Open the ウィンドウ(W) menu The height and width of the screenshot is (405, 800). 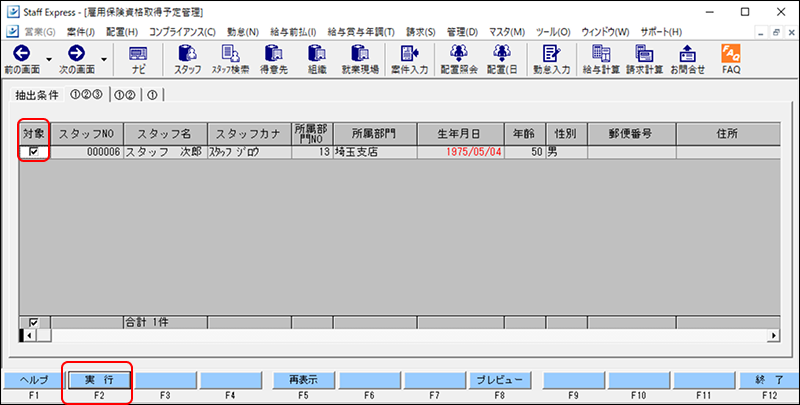pos(605,32)
